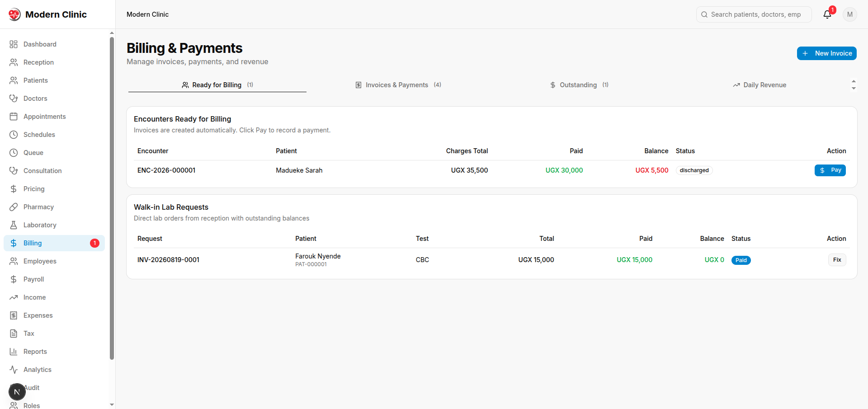This screenshot has width=868, height=409.
Task: Open Roles in the sidebar
Action: click(32, 405)
